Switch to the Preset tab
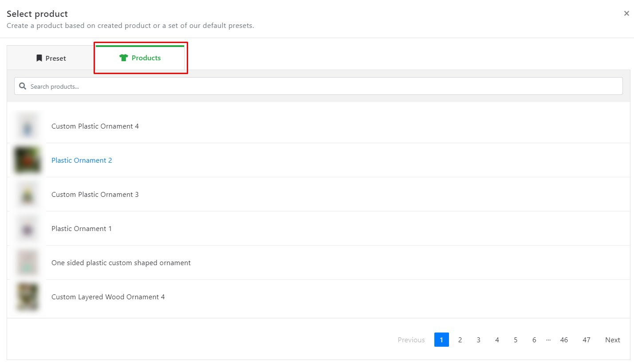The image size is (634, 364). [x=51, y=58]
